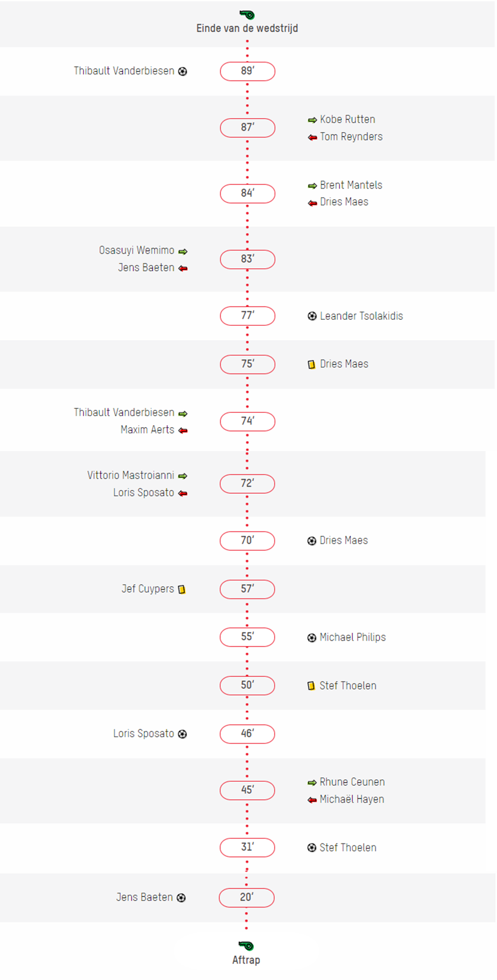Select the 89' timeline marker
This screenshot has height=980, width=497.
point(248,71)
